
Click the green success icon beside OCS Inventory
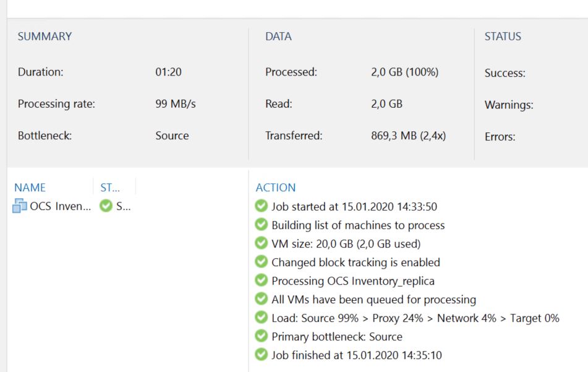pyautogui.click(x=106, y=206)
